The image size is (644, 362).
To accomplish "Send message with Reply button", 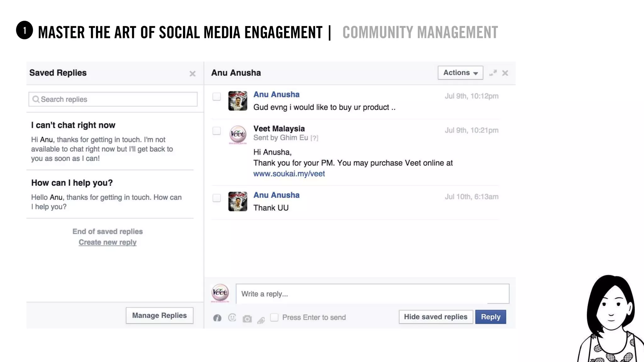I will coord(491,317).
